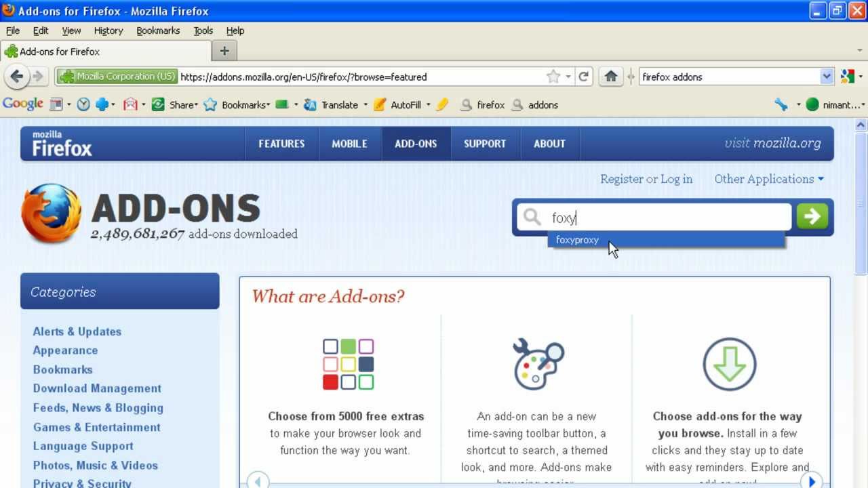Image resolution: width=868 pixels, height=488 pixels.
Task: Open the Gmail icon on toolbar
Action: [130, 104]
